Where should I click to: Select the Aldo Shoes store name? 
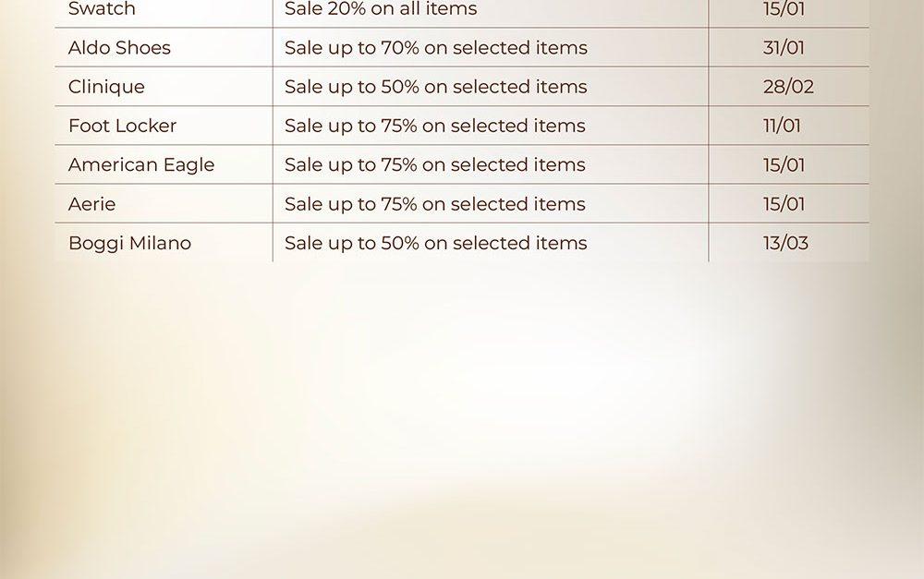[119, 48]
